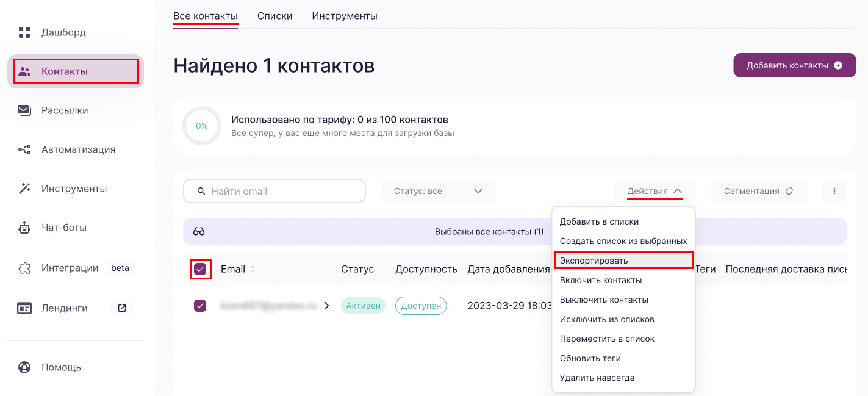
Task: Click the Доступен availability badge
Action: 421,306
